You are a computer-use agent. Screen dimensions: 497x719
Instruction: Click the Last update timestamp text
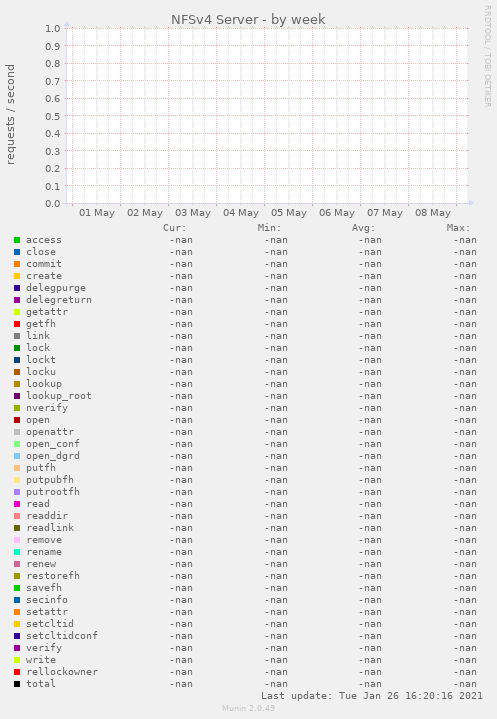(x=372, y=696)
